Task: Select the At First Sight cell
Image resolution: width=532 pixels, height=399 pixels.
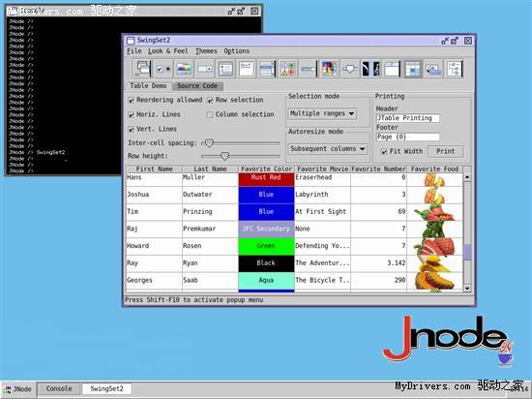Action: pos(323,212)
